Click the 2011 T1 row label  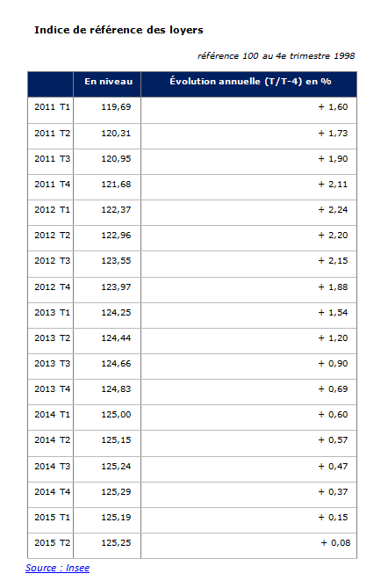(52, 107)
